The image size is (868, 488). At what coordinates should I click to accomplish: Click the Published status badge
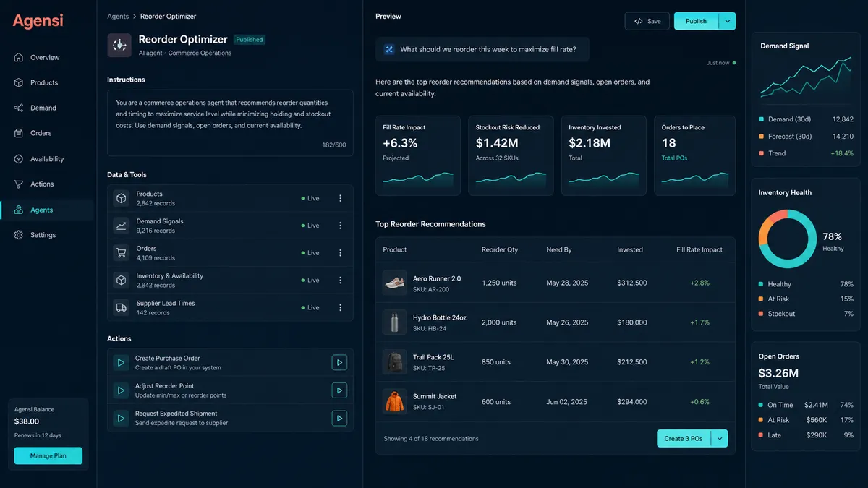click(250, 40)
